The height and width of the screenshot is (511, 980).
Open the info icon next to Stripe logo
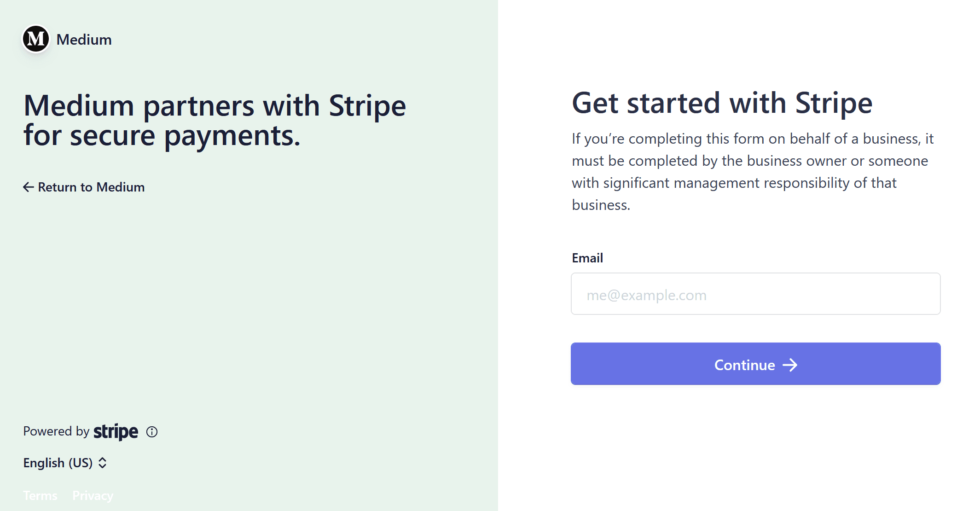click(152, 432)
